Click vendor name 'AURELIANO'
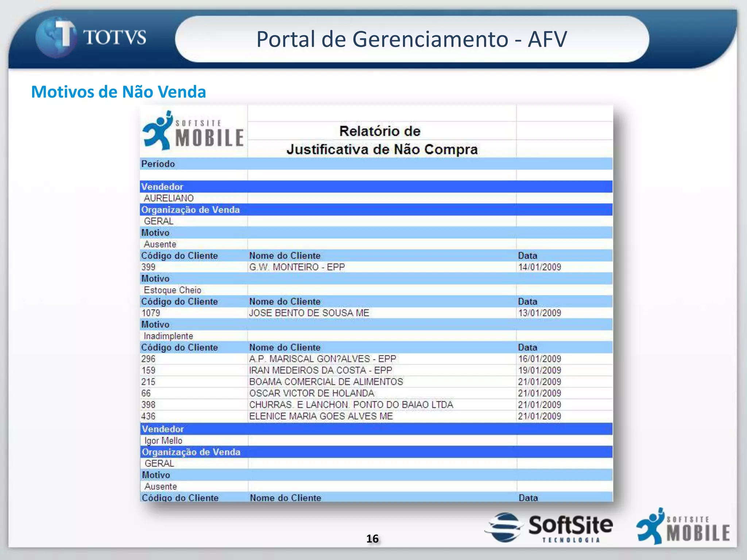This screenshot has width=747, height=560. click(169, 198)
